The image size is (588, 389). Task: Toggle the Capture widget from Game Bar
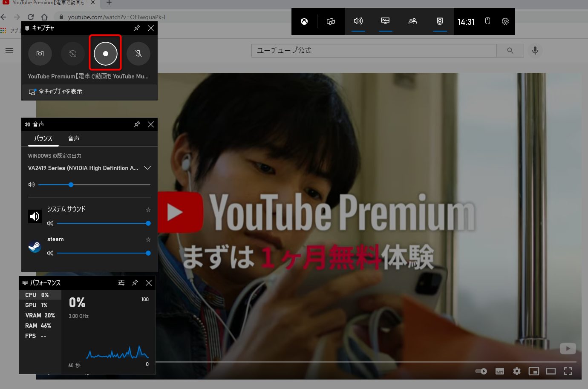[x=440, y=21]
